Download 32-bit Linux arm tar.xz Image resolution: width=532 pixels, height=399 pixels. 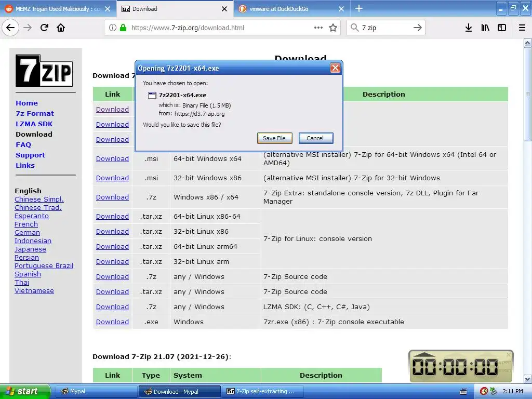[112, 262]
